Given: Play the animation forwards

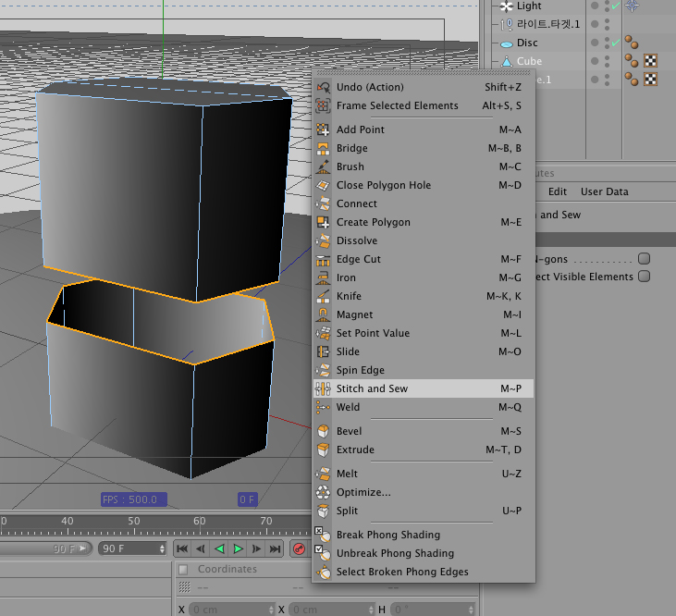Looking at the screenshot, I should click(x=238, y=548).
